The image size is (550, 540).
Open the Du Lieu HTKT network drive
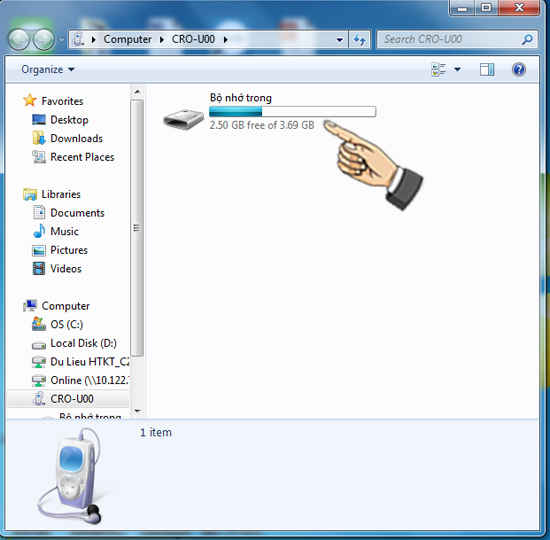pyautogui.click(x=89, y=362)
